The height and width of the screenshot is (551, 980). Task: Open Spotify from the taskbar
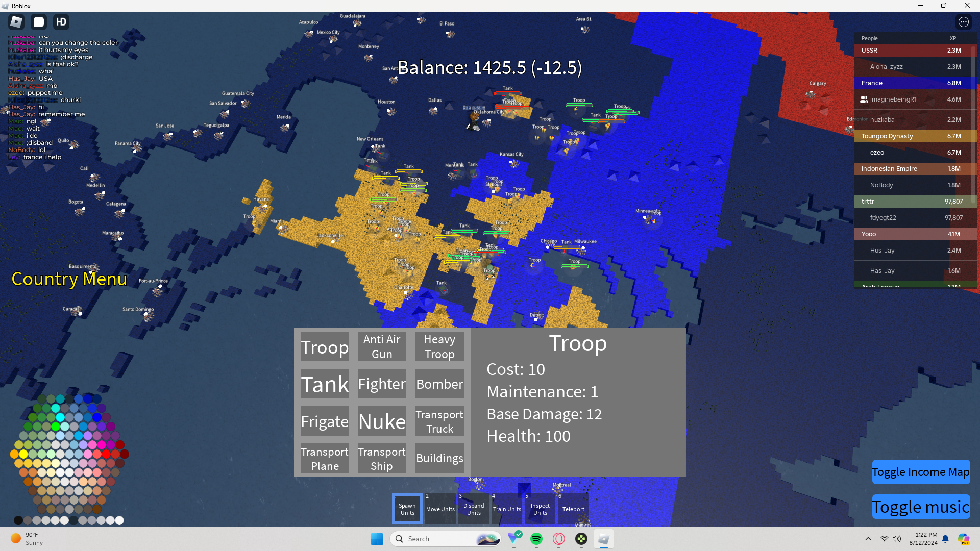(x=536, y=539)
